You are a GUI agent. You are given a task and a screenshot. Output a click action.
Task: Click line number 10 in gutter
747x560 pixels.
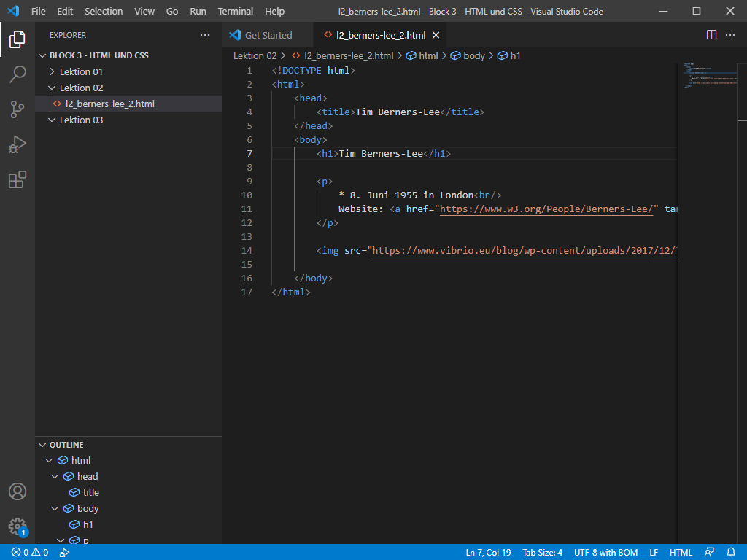tap(247, 195)
